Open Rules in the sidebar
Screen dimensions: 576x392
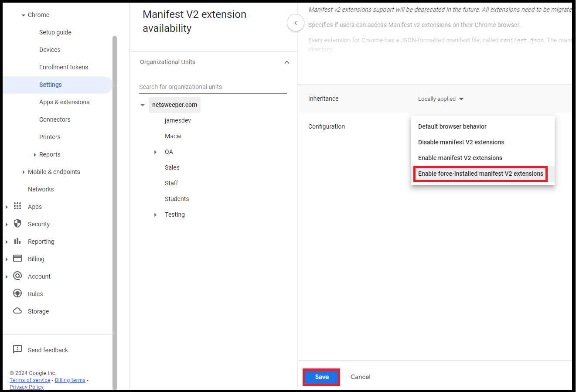pyautogui.click(x=35, y=294)
